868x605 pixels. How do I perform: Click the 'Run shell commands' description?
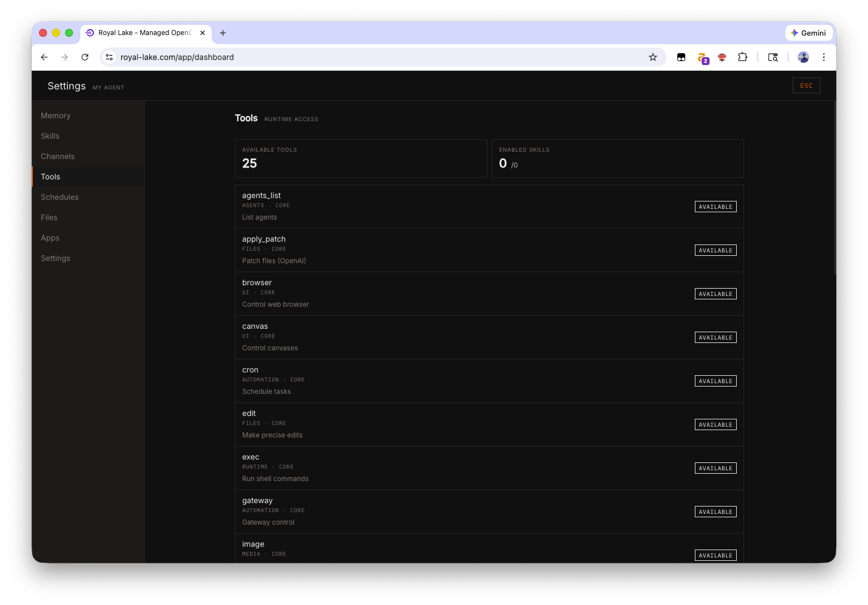pos(276,479)
